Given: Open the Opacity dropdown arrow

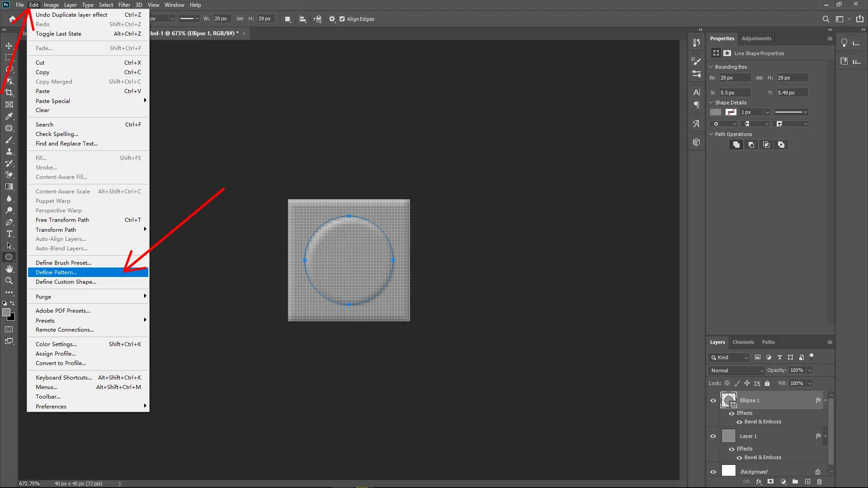Looking at the screenshot, I should (x=810, y=370).
